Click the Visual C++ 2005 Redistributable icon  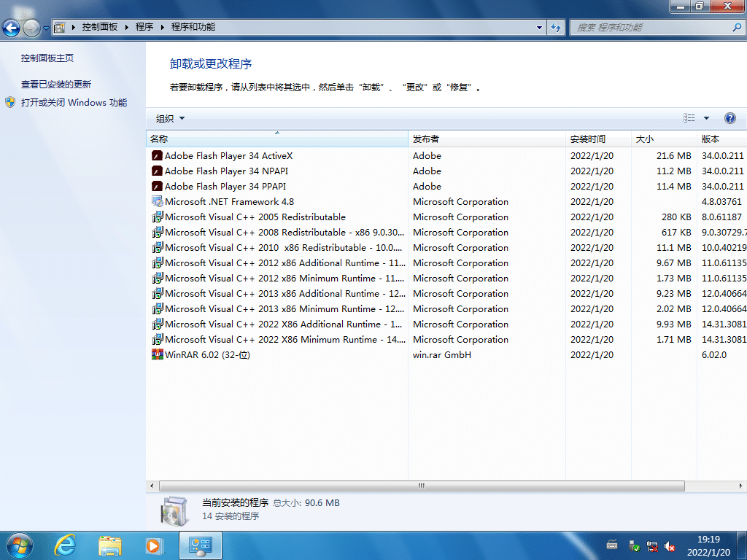[158, 217]
